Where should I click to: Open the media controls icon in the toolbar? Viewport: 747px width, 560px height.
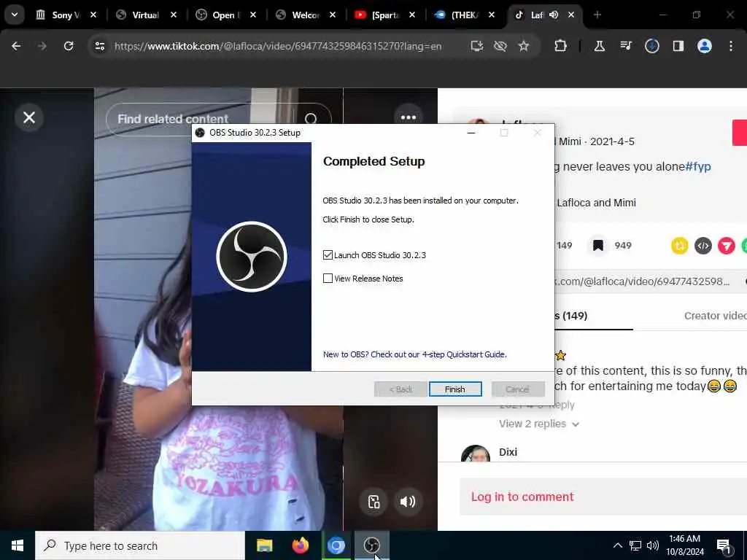coord(625,46)
